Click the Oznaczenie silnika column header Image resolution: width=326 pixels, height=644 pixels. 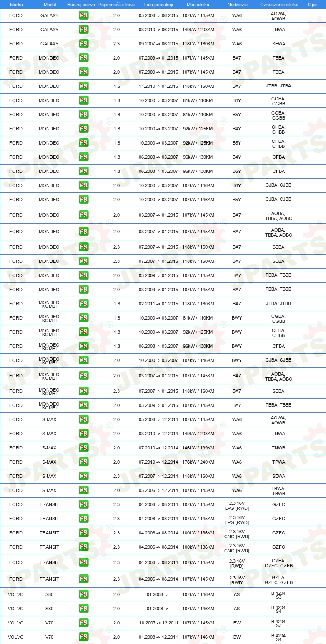click(279, 5)
